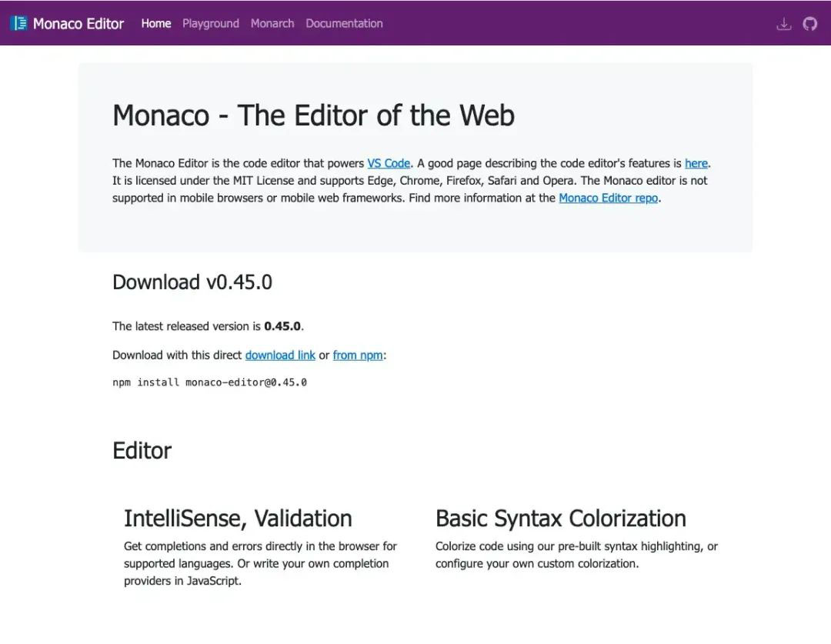Go to the Home nav item
The height and width of the screenshot is (644, 831).
(156, 24)
